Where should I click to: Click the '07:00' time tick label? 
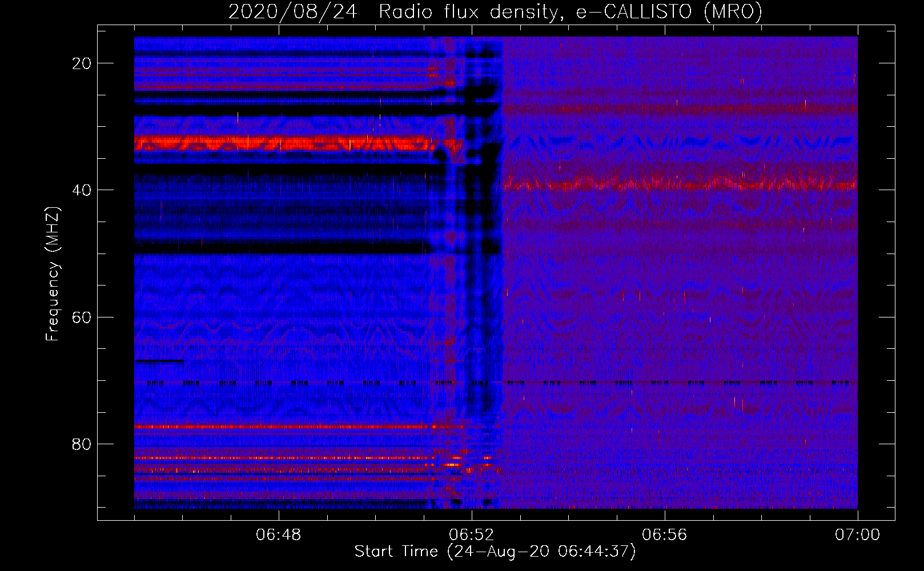tap(858, 535)
